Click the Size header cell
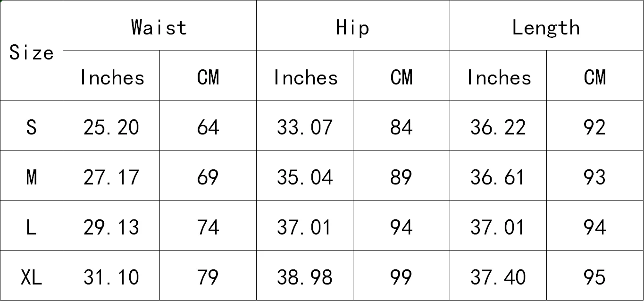Viewport: 644px width, 301px height. point(31,50)
